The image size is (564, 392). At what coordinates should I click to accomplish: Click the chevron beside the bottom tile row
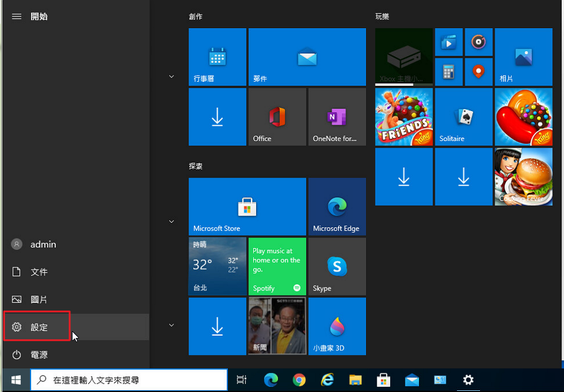pos(172,325)
